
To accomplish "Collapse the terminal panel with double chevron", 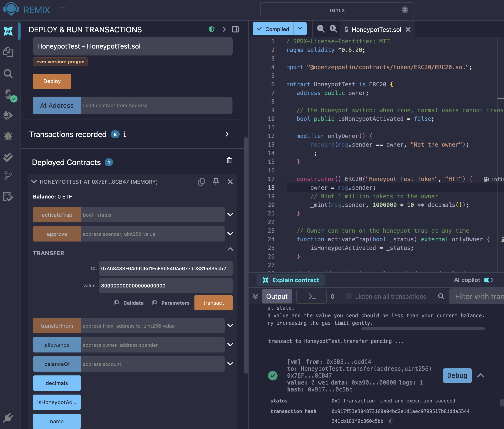I will coord(255,296).
